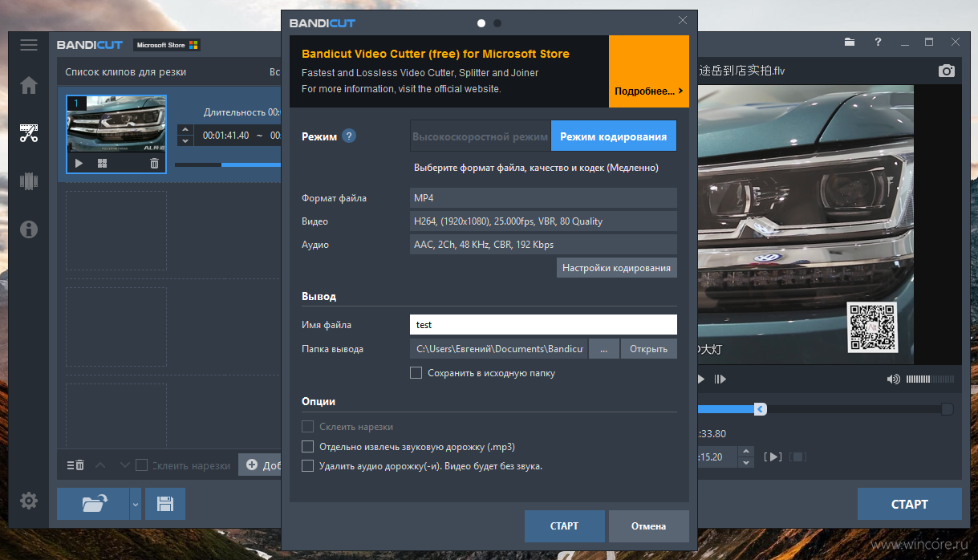Viewport: 978px width, 560px height.
Task: Open folder icon in main window title bar
Action: click(x=850, y=42)
